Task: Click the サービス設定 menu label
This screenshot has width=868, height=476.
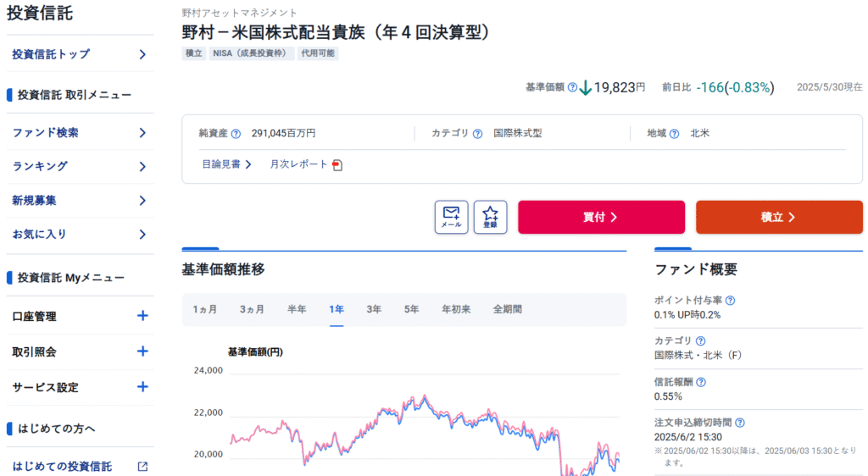Action: tap(46, 387)
